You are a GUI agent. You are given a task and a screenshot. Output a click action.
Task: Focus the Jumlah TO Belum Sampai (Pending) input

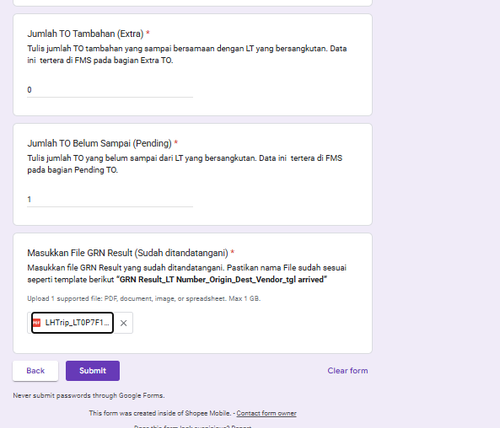(110, 199)
